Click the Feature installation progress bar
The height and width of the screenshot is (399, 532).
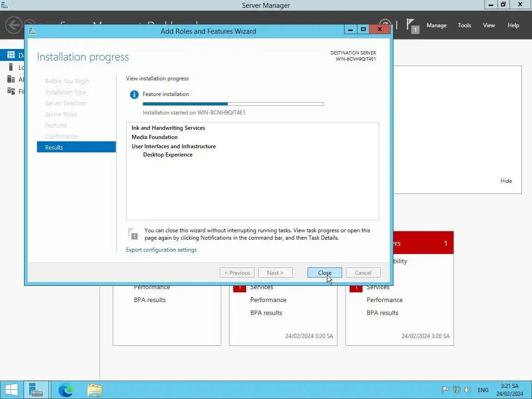coord(233,104)
